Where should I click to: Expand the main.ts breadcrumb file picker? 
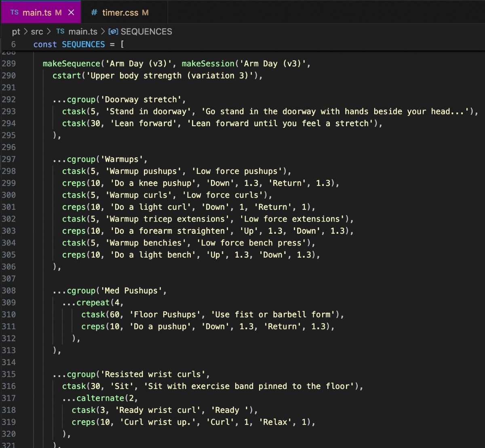[83, 32]
